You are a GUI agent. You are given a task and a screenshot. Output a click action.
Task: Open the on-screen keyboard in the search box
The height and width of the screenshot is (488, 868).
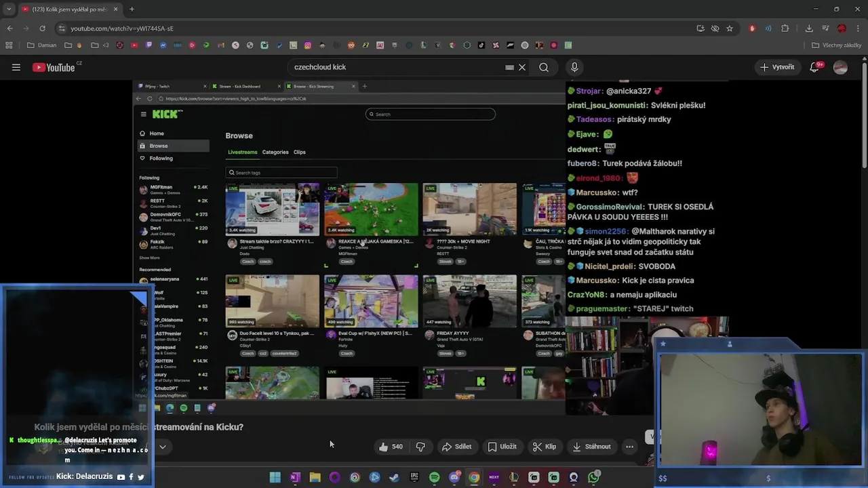(509, 67)
